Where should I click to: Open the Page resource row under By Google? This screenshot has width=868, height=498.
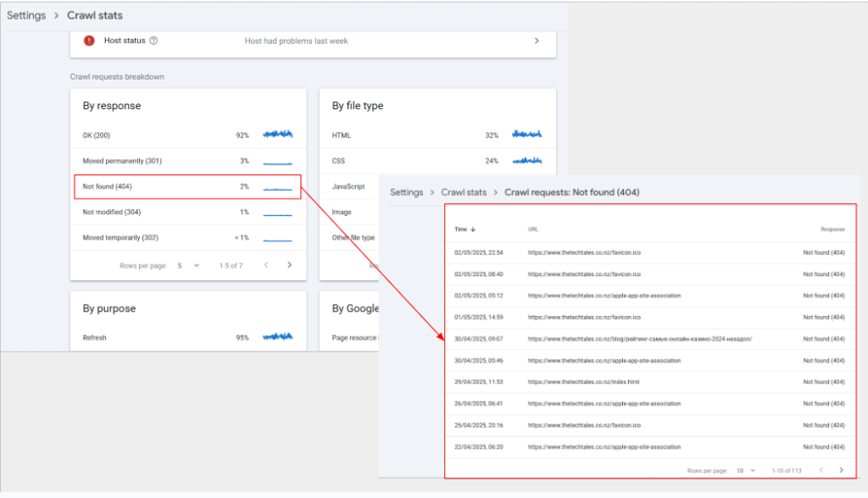coord(349,338)
